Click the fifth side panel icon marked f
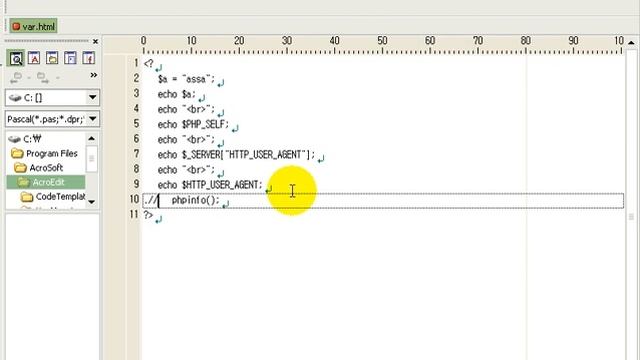The height and width of the screenshot is (360, 640). [89, 59]
